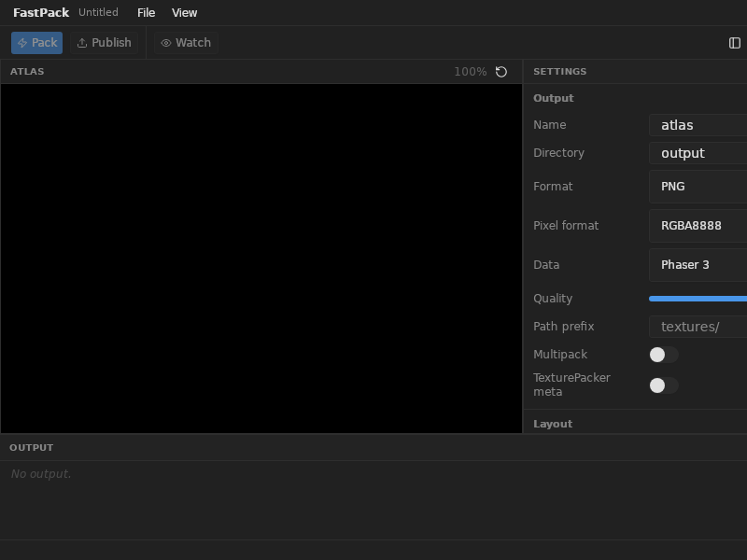Open the Pixel format dropdown showing RGBA8888
Screen dimensions: 747x560
(698, 226)
